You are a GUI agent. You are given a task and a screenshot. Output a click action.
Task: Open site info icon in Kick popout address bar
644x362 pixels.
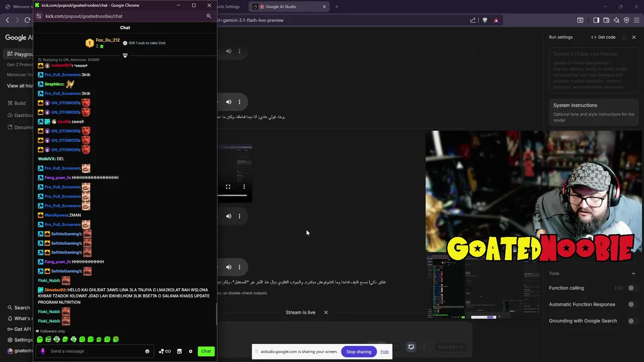[x=39, y=16]
